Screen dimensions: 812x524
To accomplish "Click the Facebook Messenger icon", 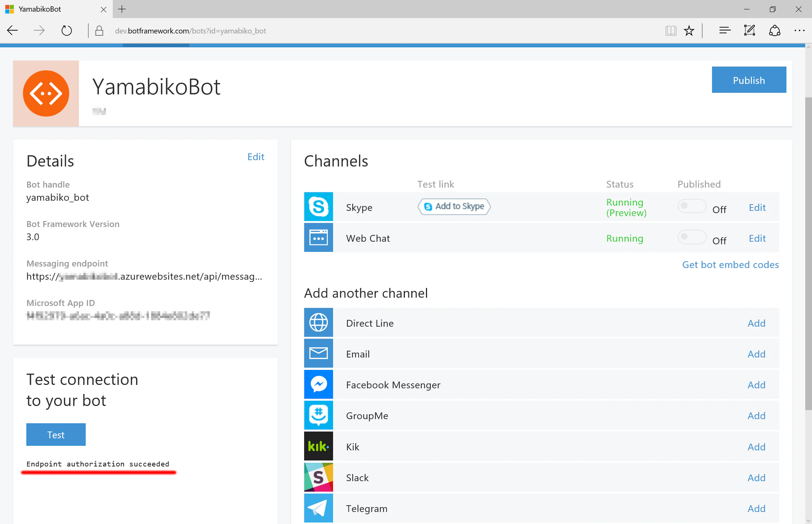I will point(318,384).
